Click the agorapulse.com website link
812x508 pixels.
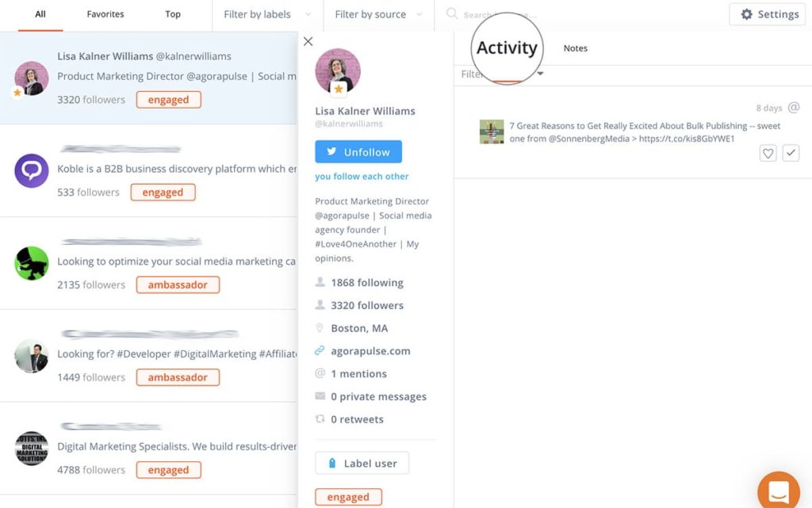pos(370,351)
